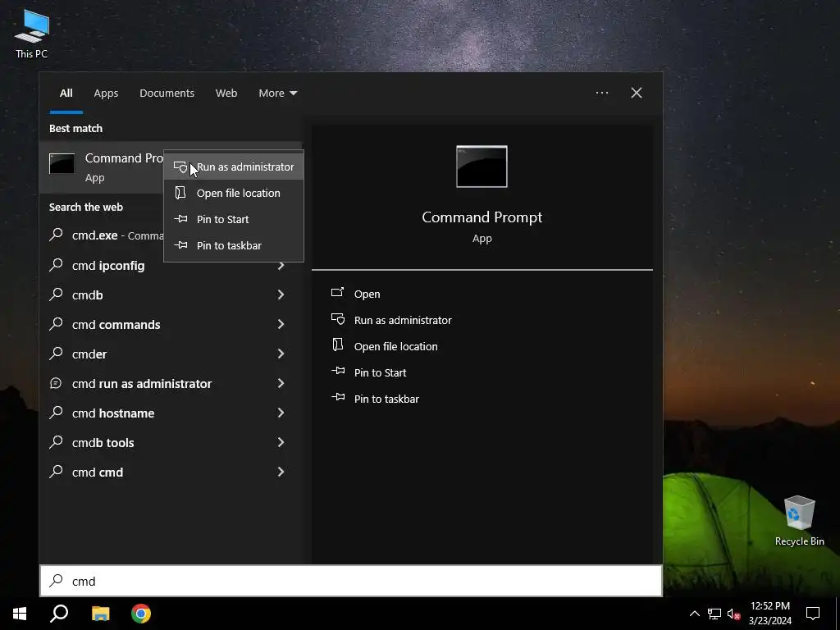Expand the arrow beside cmd run as administrator
Viewport: 840px width, 630px height.
click(281, 383)
